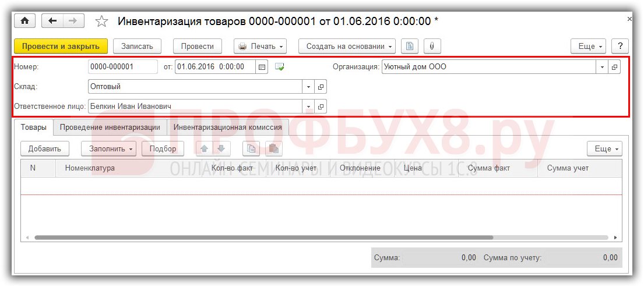Viewport: 644px width, 287px height.
Task: Click the Home icon button
Action: coord(24,21)
